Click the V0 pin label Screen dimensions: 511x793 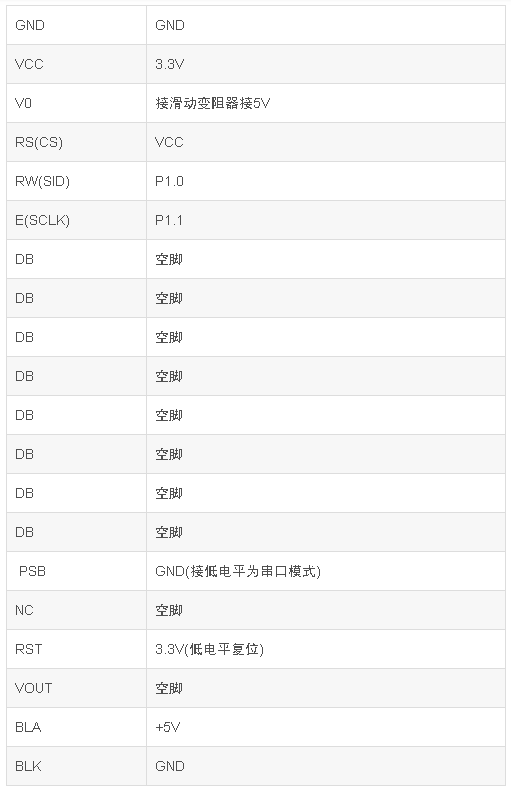point(23,103)
